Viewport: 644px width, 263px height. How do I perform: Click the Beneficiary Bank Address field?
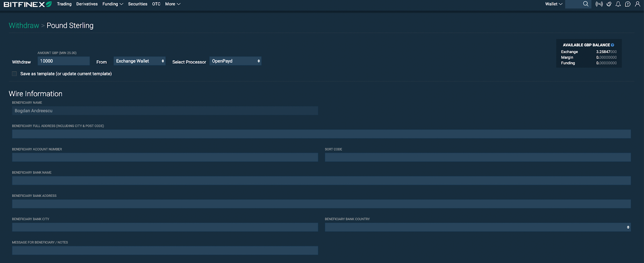321,204
